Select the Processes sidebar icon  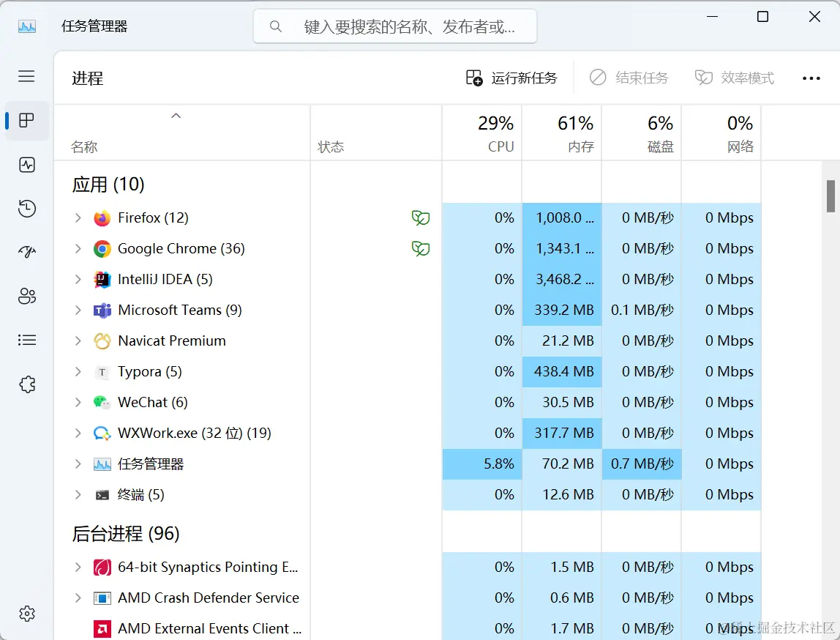click(x=26, y=120)
